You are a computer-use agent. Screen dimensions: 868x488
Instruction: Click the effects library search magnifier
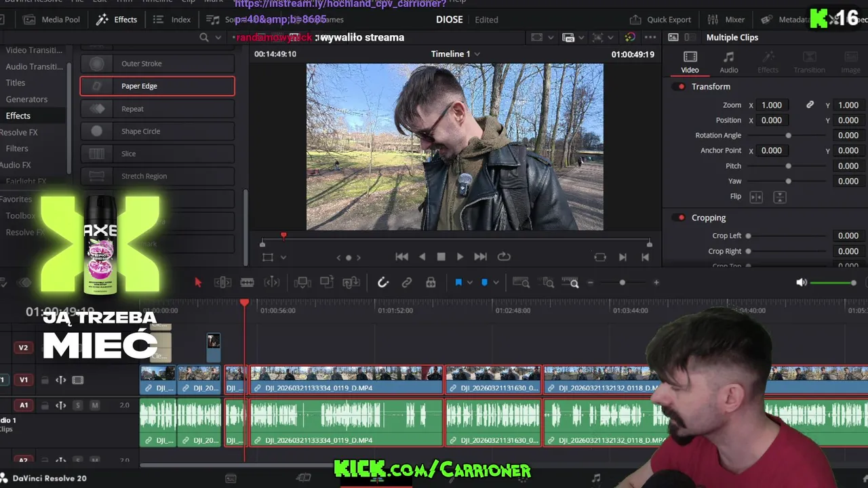coord(204,37)
